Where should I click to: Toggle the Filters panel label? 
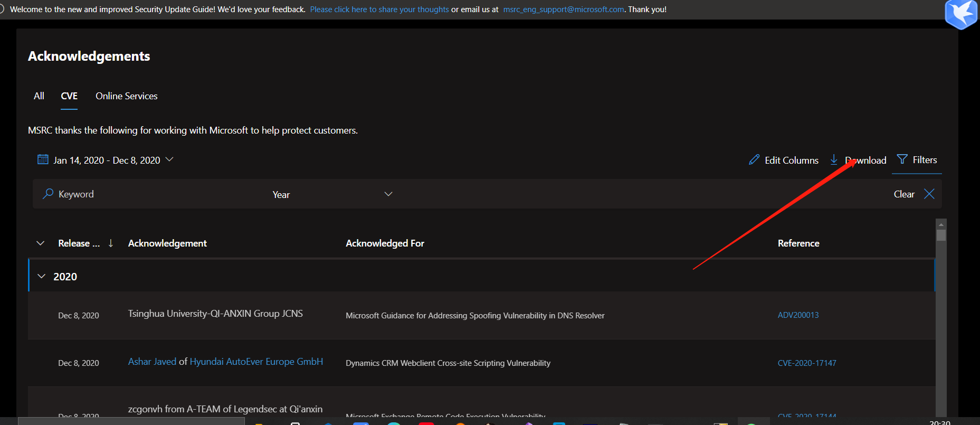(925, 160)
